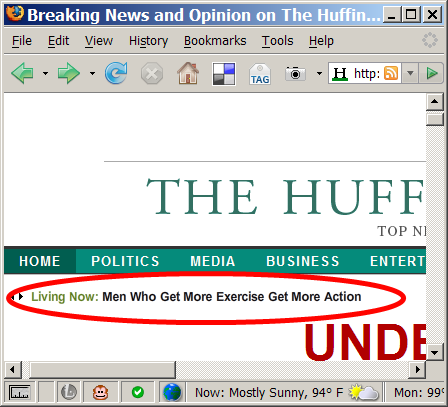Reload the page with the blue refresh icon
This screenshot has height=407, width=448.
116,73
